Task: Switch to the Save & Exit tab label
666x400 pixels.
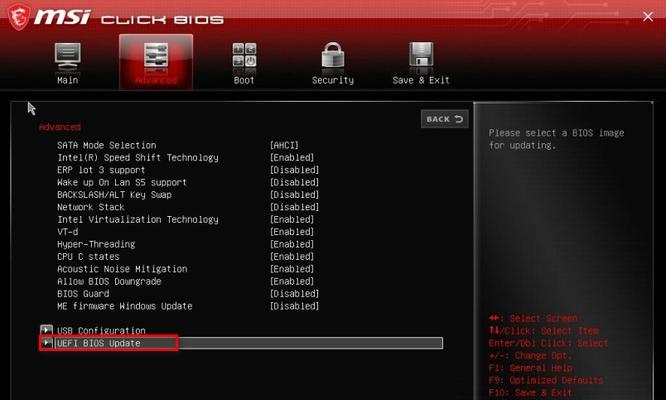Action: coord(421,80)
